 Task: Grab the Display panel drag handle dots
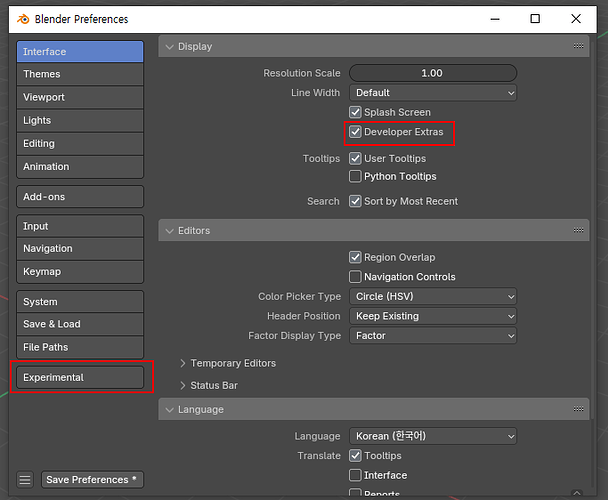coord(578,46)
